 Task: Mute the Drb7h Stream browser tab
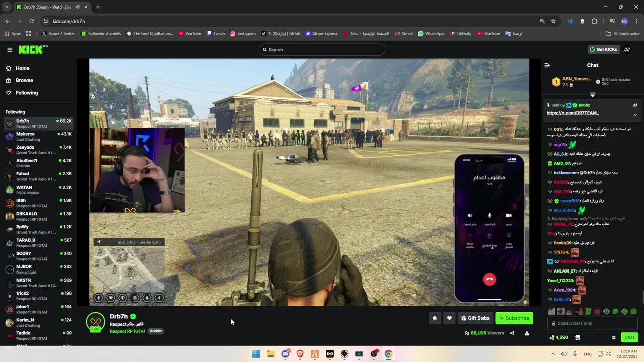pos(78,7)
